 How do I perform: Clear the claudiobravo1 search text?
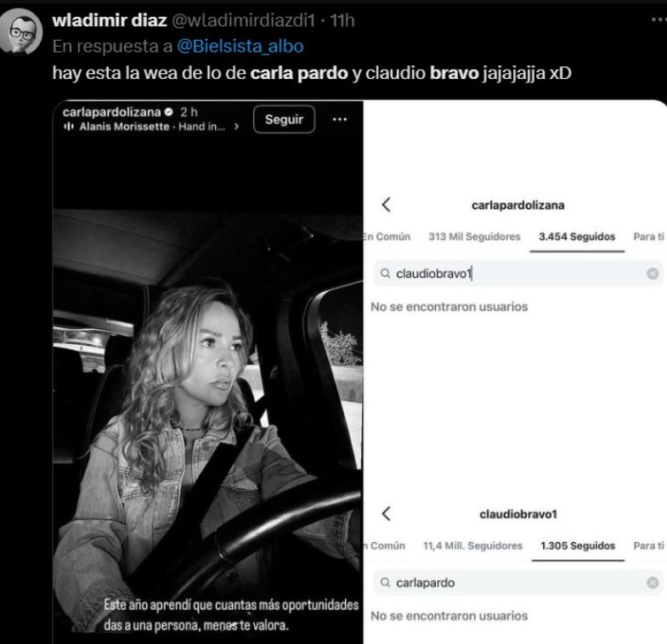(x=653, y=274)
